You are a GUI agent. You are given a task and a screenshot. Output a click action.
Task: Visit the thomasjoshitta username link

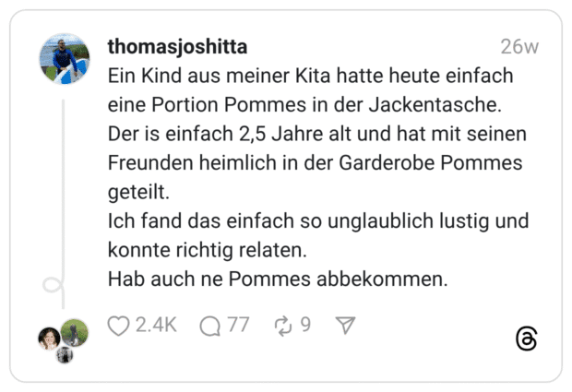[177, 47]
